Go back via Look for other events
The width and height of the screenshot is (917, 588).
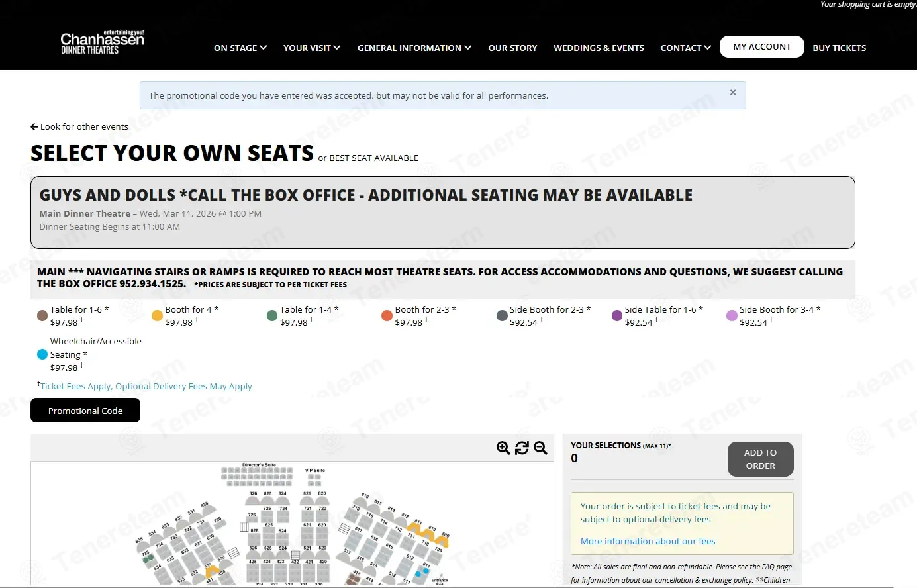click(79, 126)
